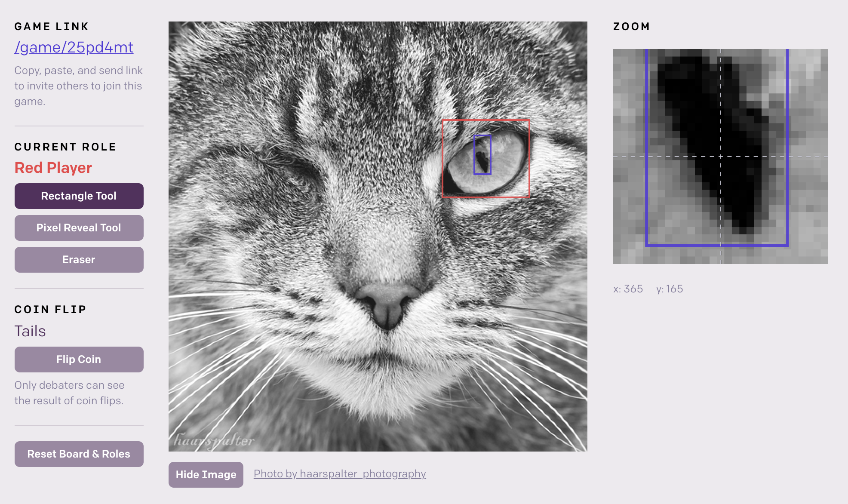Switch to the Pixel Reveal Tool
This screenshot has height=504, width=848.
click(79, 228)
